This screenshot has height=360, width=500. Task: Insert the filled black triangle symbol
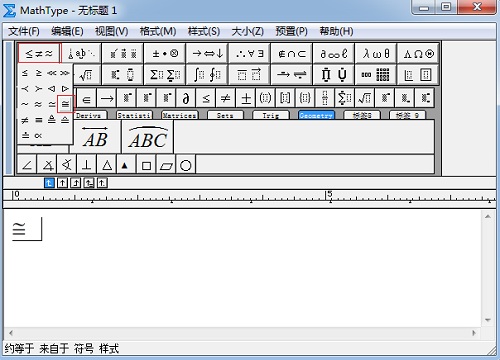pos(126,164)
